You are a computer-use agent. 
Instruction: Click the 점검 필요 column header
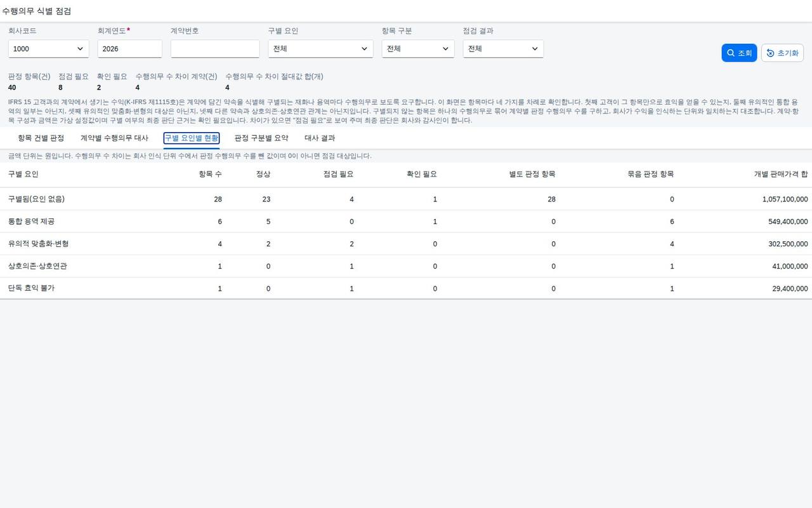pos(338,174)
